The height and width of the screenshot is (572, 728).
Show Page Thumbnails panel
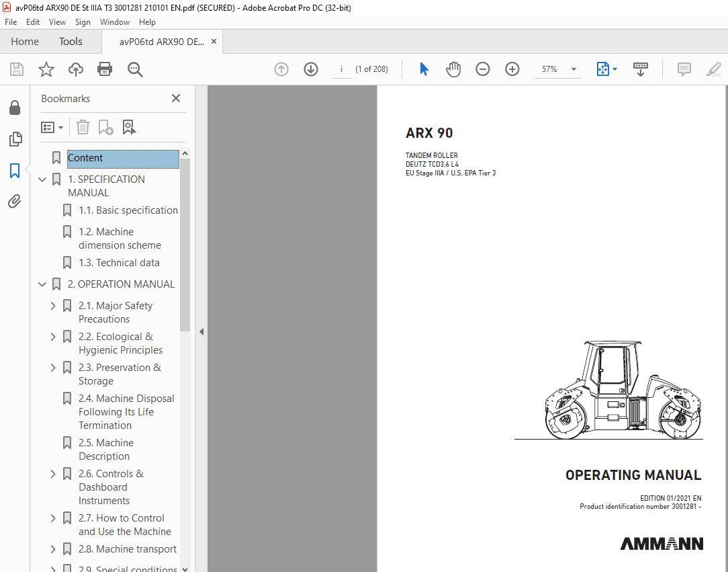click(15, 139)
